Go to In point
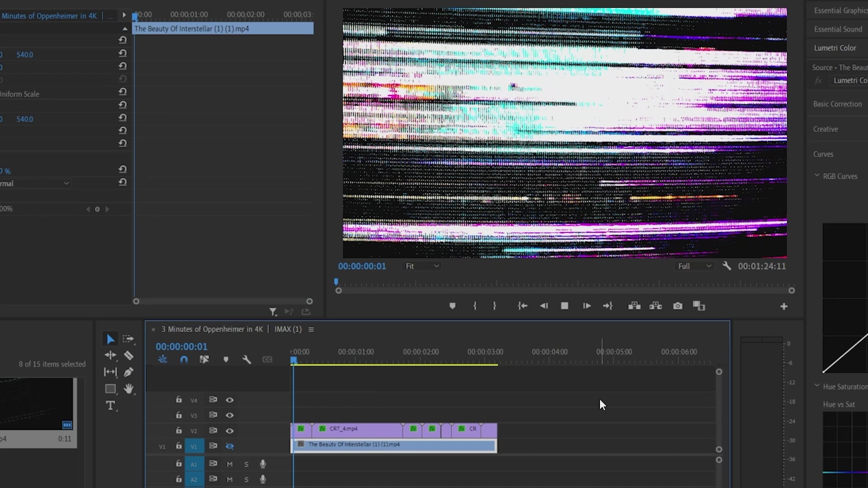 (523, 306)
